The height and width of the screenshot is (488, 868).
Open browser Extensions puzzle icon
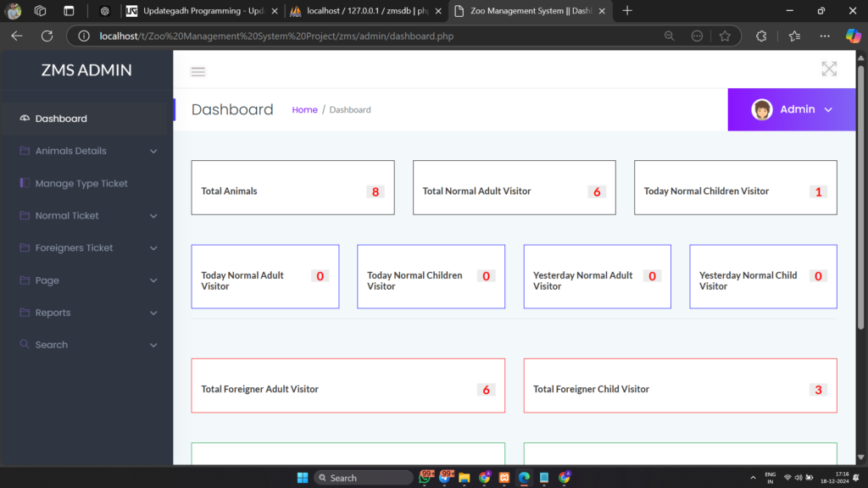761,36
